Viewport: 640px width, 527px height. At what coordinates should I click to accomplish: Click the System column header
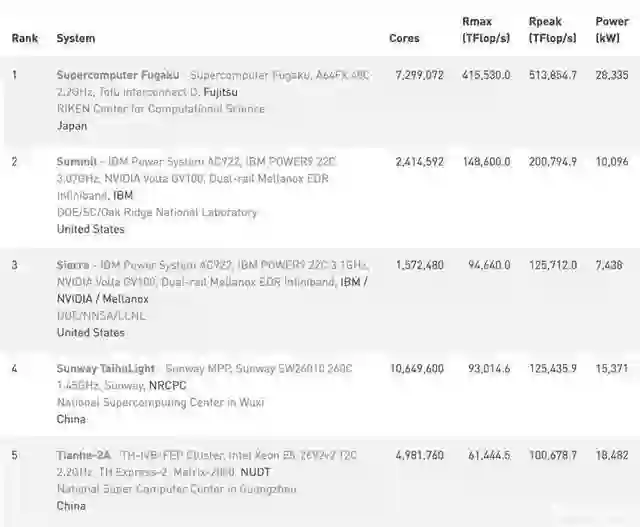[x=76, y=39]
